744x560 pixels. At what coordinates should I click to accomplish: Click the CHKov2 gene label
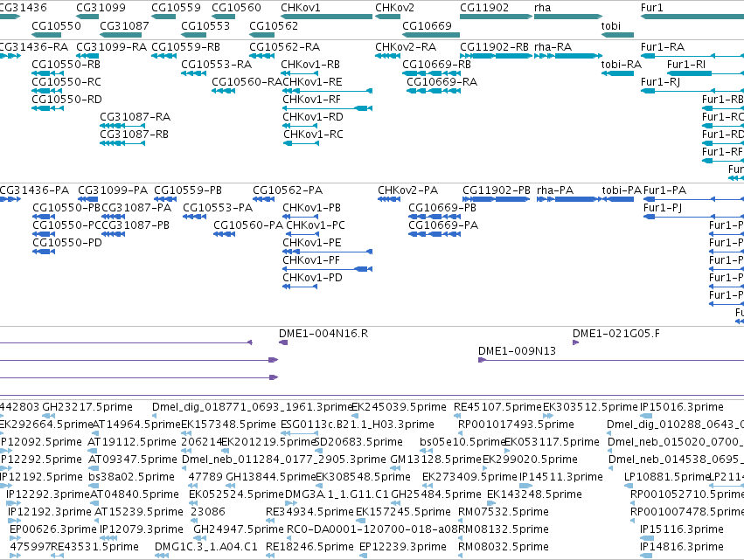coord(394,8)
